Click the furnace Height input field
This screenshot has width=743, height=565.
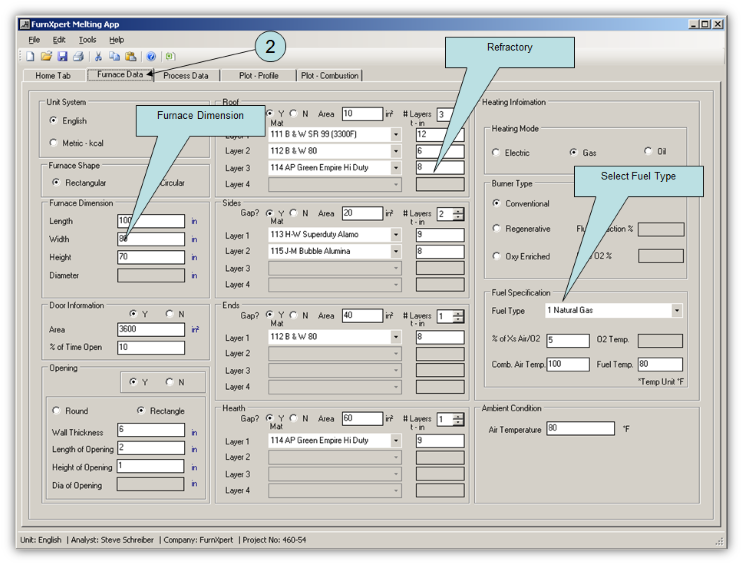tap(151, 257)
